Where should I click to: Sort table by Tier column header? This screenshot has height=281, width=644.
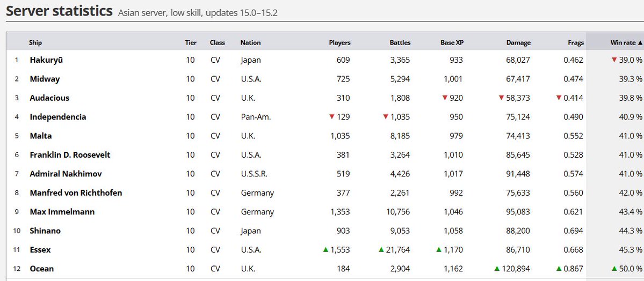[191, 43]
